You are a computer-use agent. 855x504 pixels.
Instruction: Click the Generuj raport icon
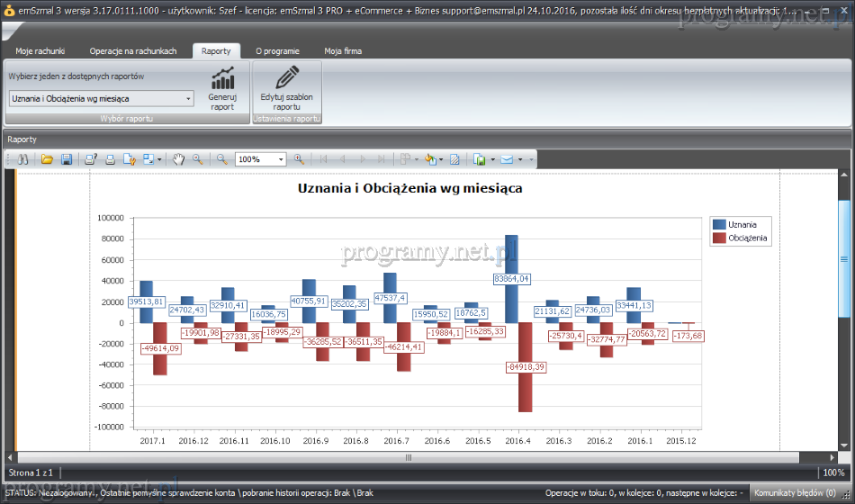pos(222,78)
